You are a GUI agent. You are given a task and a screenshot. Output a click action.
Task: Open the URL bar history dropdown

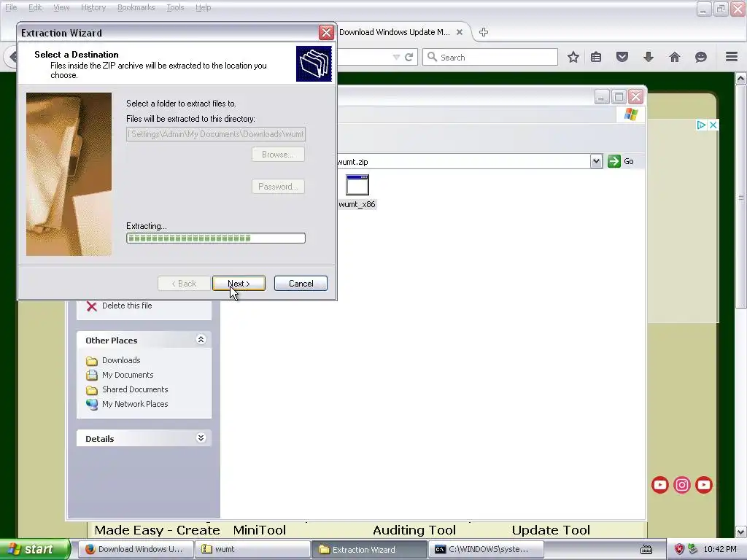396,57
